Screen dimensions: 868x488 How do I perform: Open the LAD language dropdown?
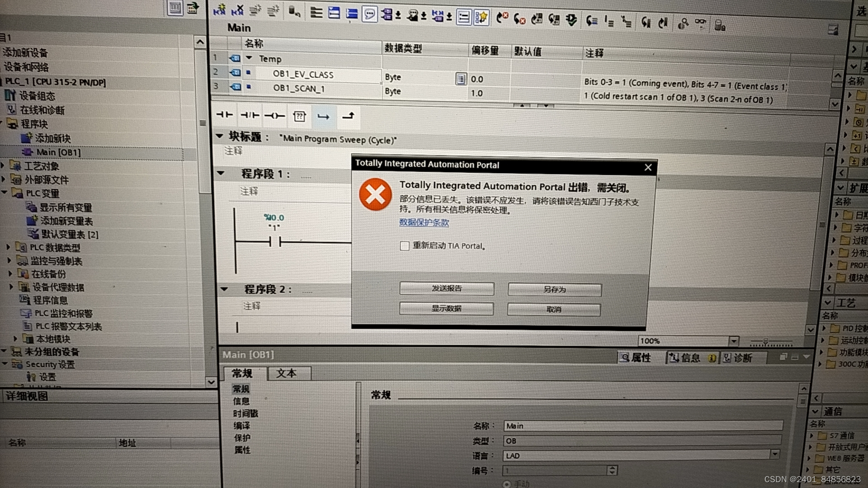click(x=775, y=454)
